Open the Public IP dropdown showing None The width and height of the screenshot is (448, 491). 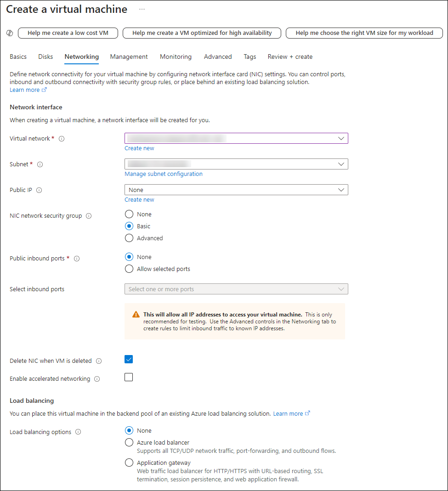pos(236,190)
